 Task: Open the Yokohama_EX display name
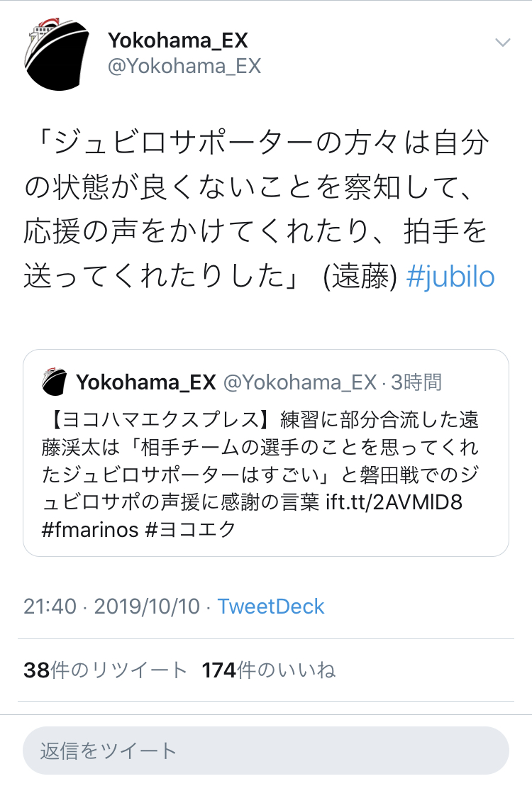178,40
